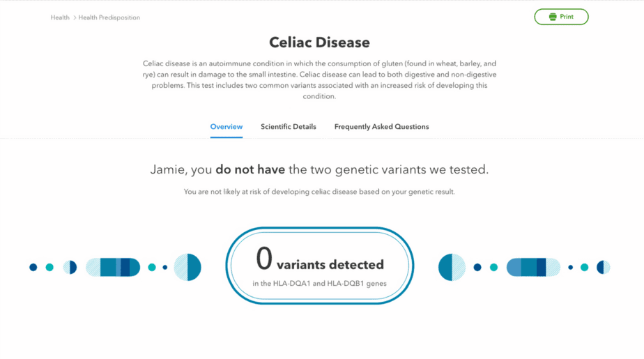
Task: Click the celiac disease description paragraph
Action: click(x=319, y=79)
